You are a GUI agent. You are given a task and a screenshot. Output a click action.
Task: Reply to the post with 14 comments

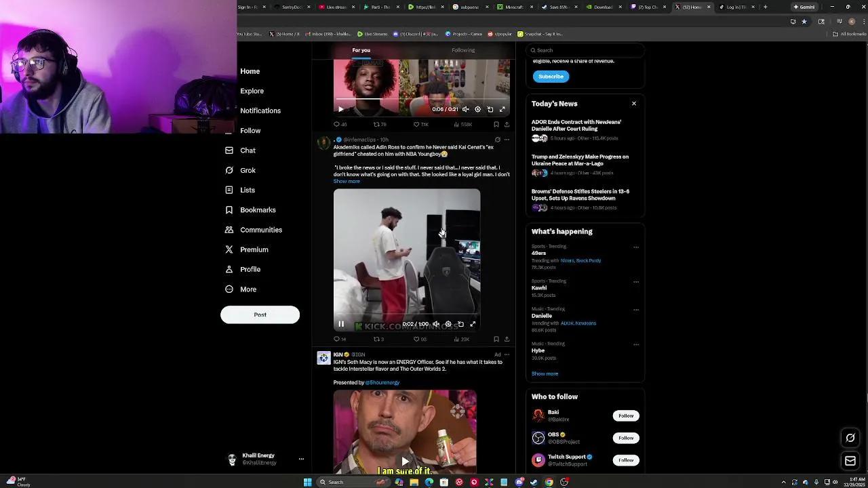(x=340, y=339)
